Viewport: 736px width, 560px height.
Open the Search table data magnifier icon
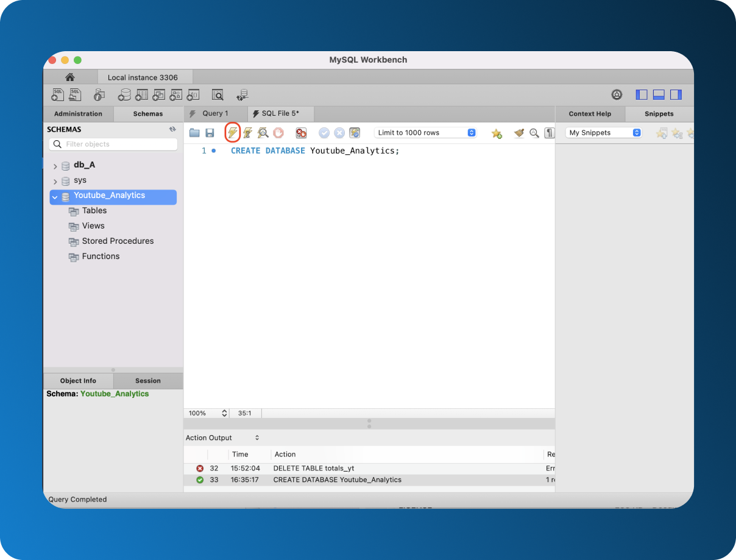218,94
